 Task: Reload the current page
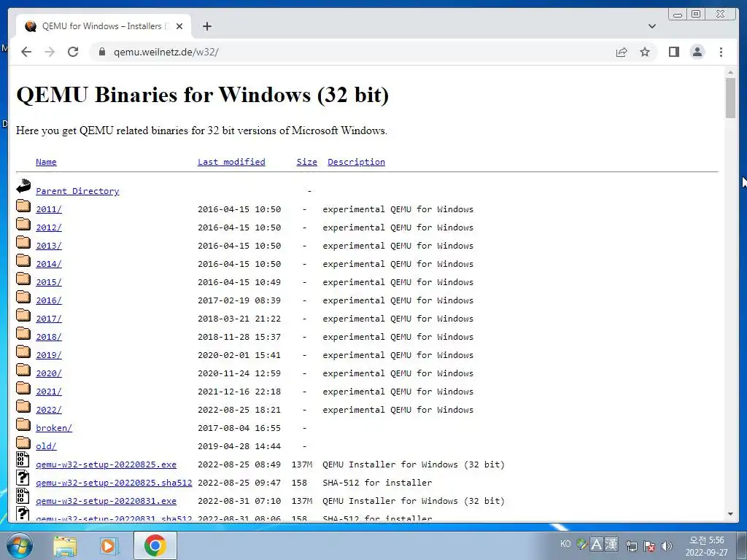pos(73,52)
